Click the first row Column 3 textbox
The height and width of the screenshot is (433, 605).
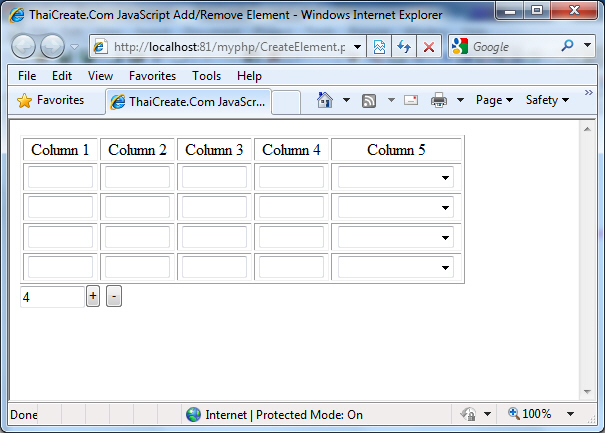214,177
